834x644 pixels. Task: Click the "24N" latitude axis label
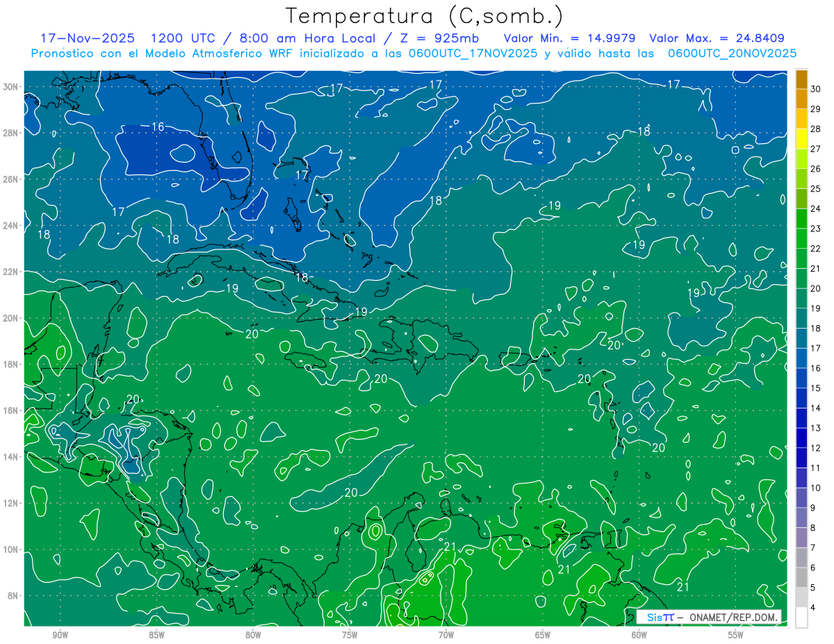coord(11,226)
